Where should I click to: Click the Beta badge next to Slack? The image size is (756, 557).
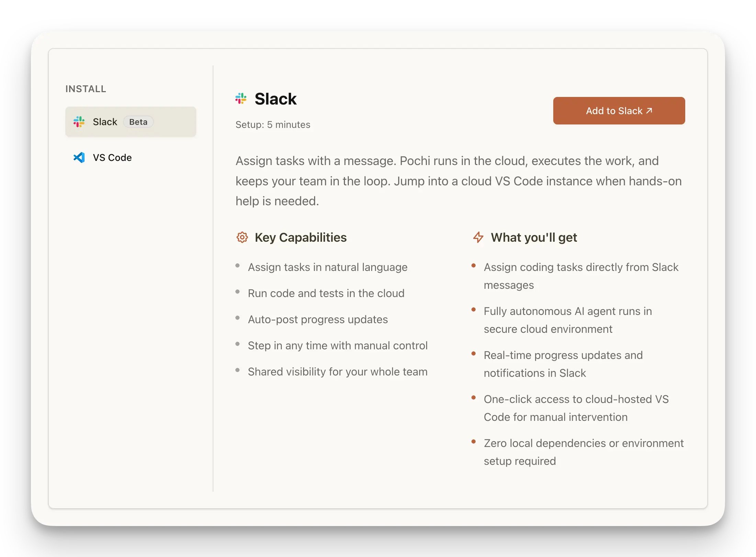tap(138, 122)
